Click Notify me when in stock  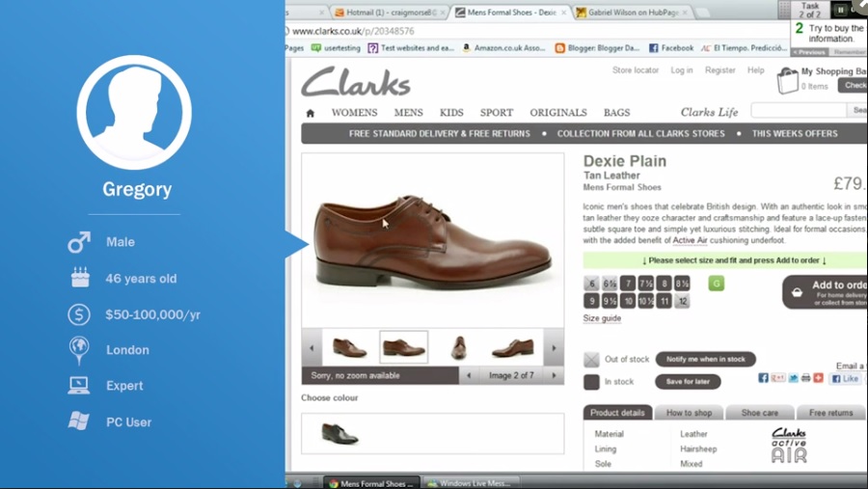(705, 360)
